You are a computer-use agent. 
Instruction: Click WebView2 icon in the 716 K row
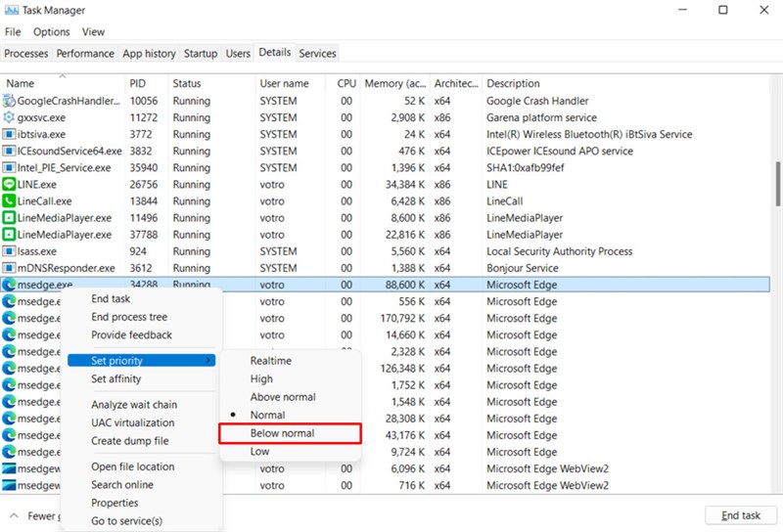(x=9, y=485)
